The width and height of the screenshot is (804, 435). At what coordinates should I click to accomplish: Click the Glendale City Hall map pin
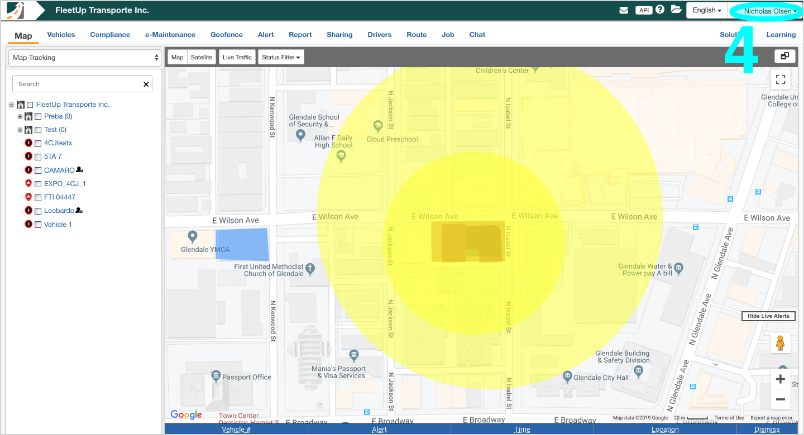point(567,377)
